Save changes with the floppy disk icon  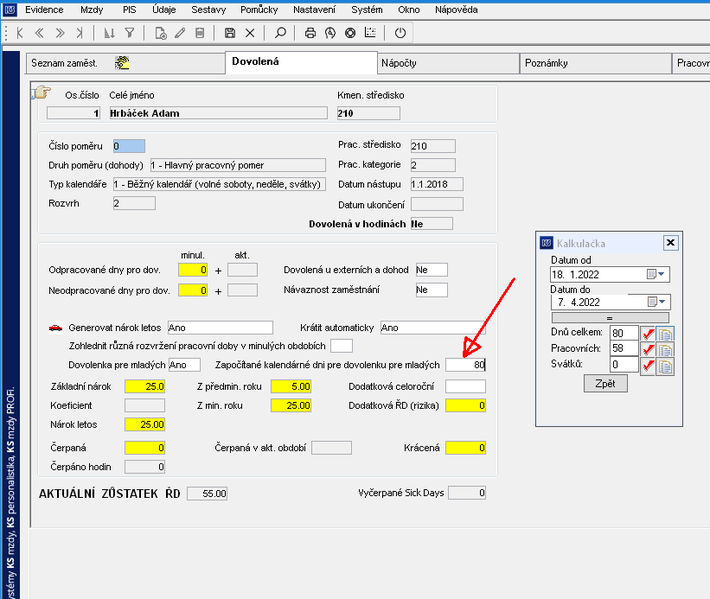click(230, 33)
